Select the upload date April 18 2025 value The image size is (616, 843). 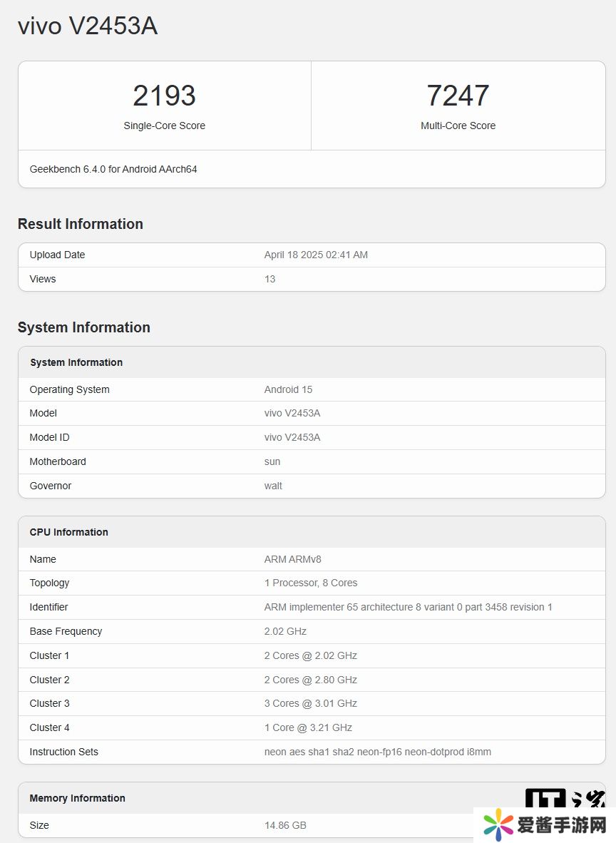[316, 255]
